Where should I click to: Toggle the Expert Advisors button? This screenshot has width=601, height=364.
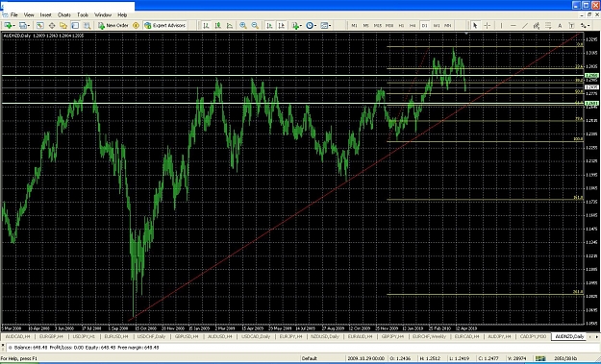click(x=164, y=25)
